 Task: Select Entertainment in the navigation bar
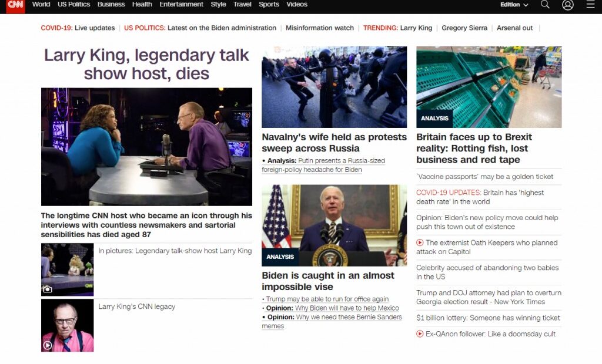181,4
